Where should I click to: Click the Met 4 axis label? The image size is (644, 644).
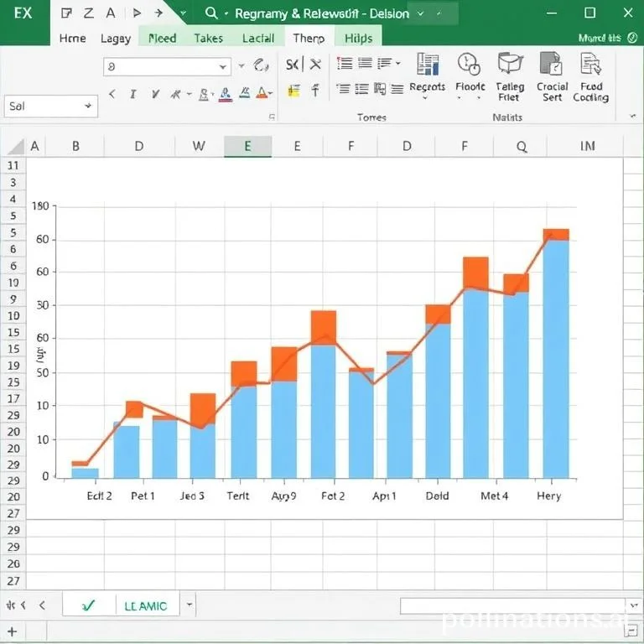click(x=494, y=496)
